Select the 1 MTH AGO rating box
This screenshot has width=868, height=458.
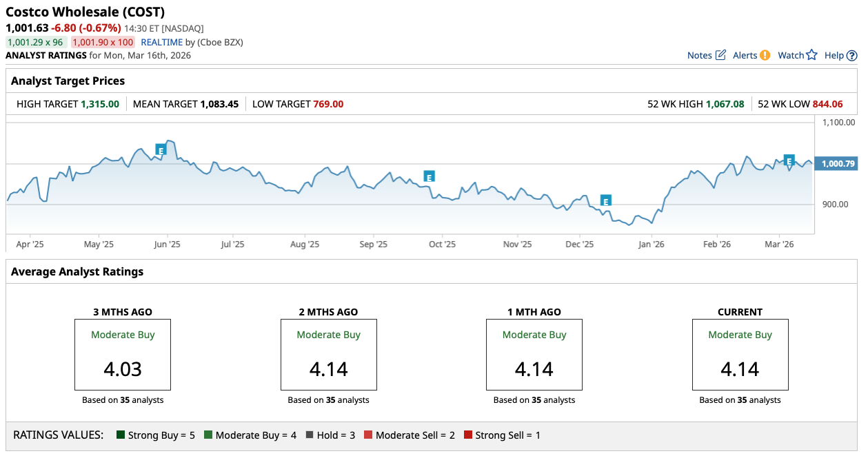(534, 355)
